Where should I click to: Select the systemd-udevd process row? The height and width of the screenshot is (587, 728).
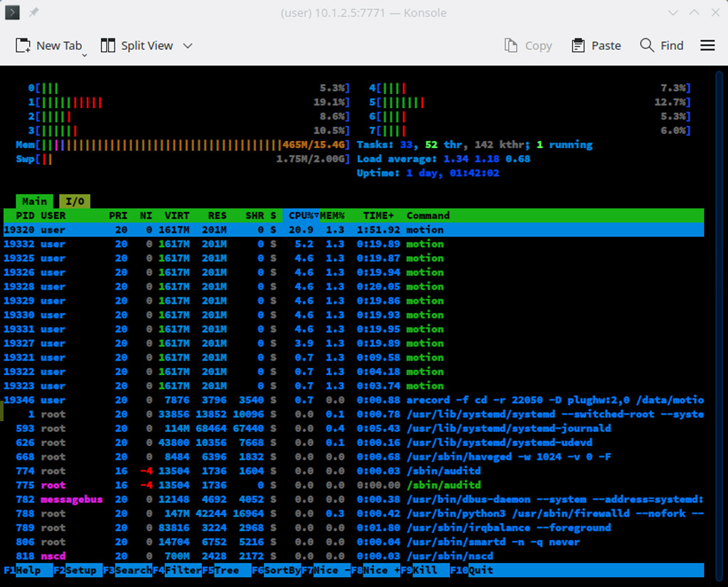click(354, 443)
